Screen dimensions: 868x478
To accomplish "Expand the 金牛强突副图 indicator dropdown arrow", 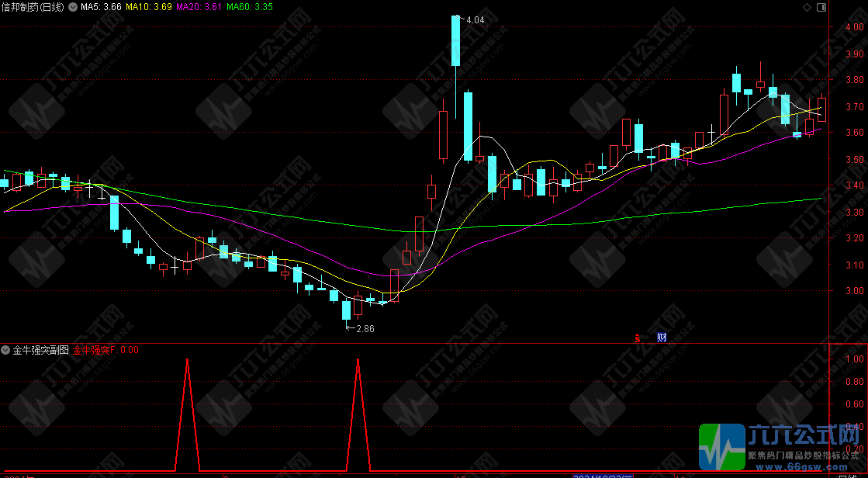I will 6,350.
